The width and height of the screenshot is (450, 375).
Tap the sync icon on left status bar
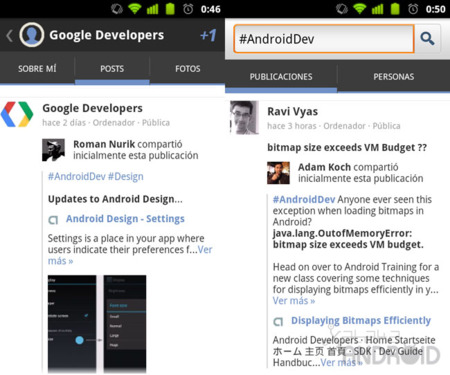click(x=117, y=9)
